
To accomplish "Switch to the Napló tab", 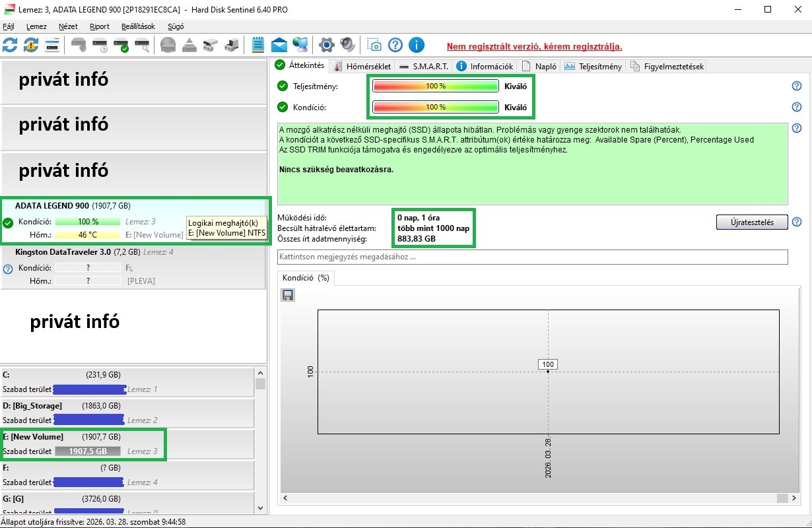I will pos(539,66).
